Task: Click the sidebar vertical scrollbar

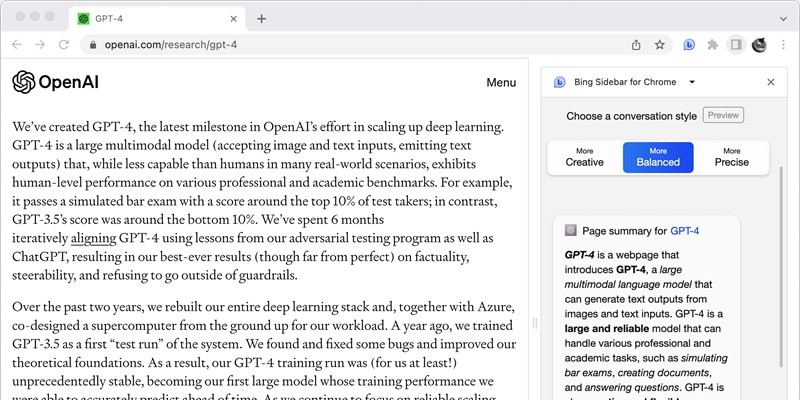Action: coord(781,265)
